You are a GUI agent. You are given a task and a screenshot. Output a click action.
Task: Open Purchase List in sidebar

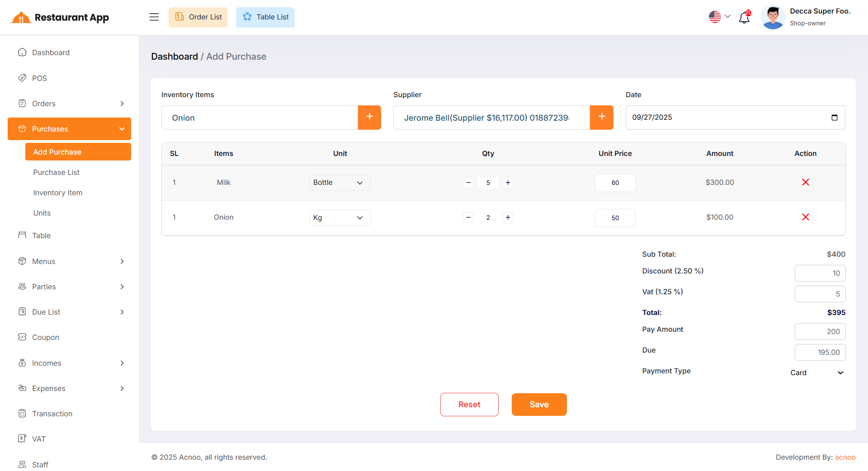tap(56, 172)
